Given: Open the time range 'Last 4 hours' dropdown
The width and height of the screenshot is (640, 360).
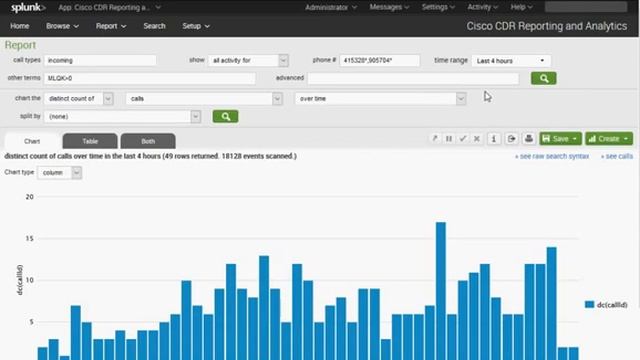Looking at the screenshot, I should click(511, 61).
